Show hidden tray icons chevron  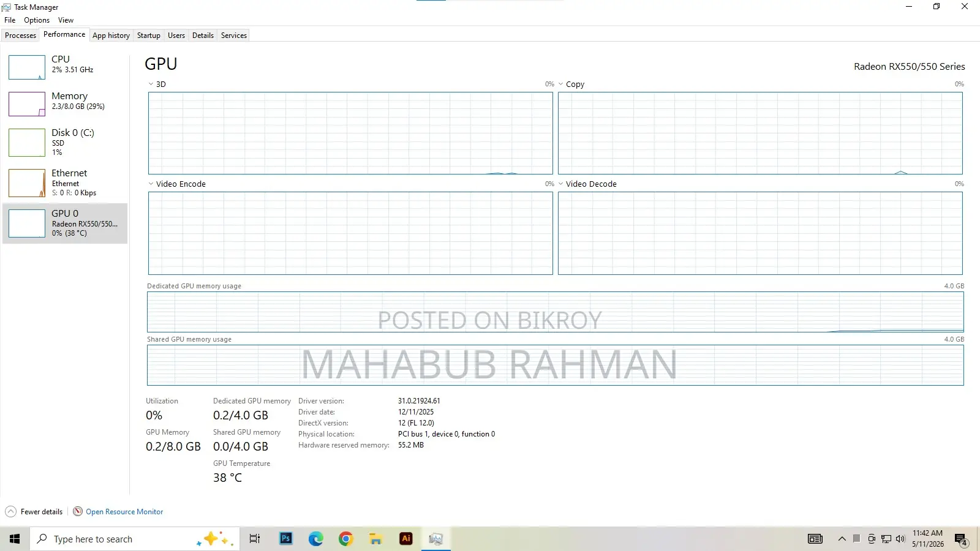842,539
